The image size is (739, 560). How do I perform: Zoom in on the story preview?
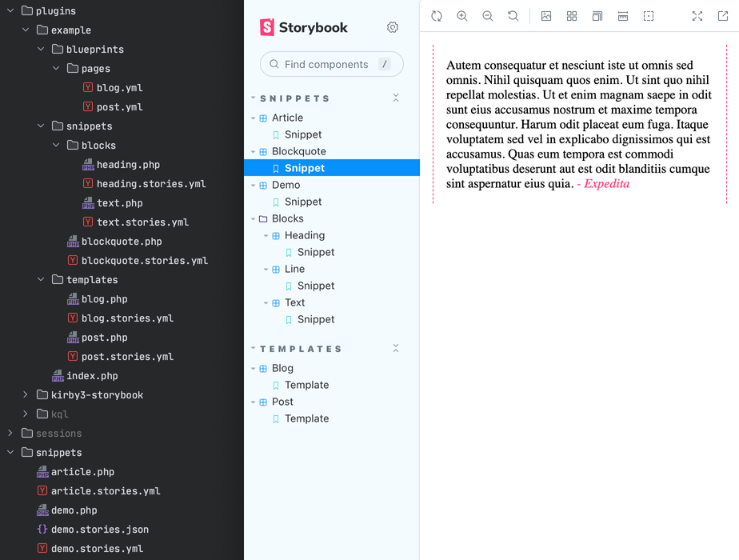pos(462,16)
